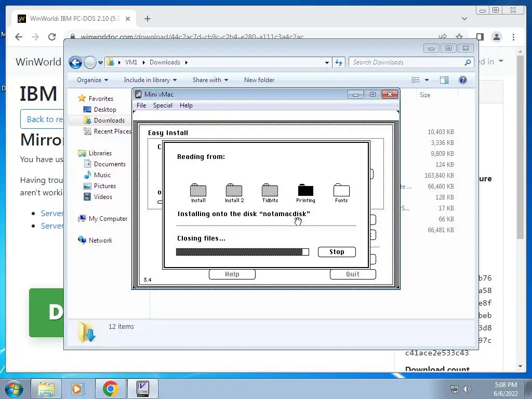This screenshot has height=399, width=532.
Task: Stop the installation with the Stop button
Action: click(337, 252)
